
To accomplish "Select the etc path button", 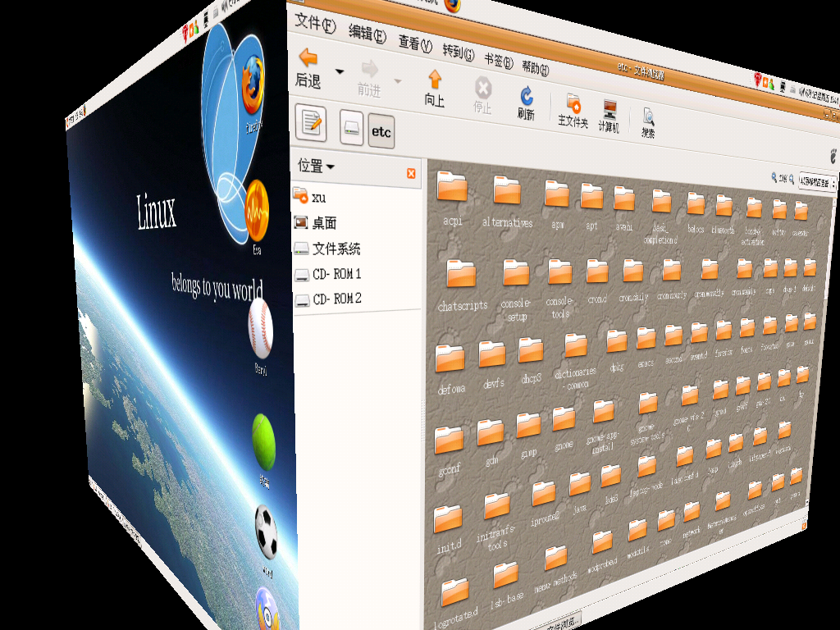I will tap(381, 131).
